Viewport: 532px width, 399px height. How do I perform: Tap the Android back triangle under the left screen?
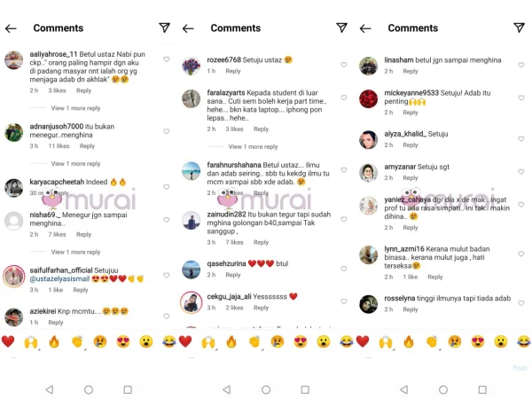click(x=50, y=389)
